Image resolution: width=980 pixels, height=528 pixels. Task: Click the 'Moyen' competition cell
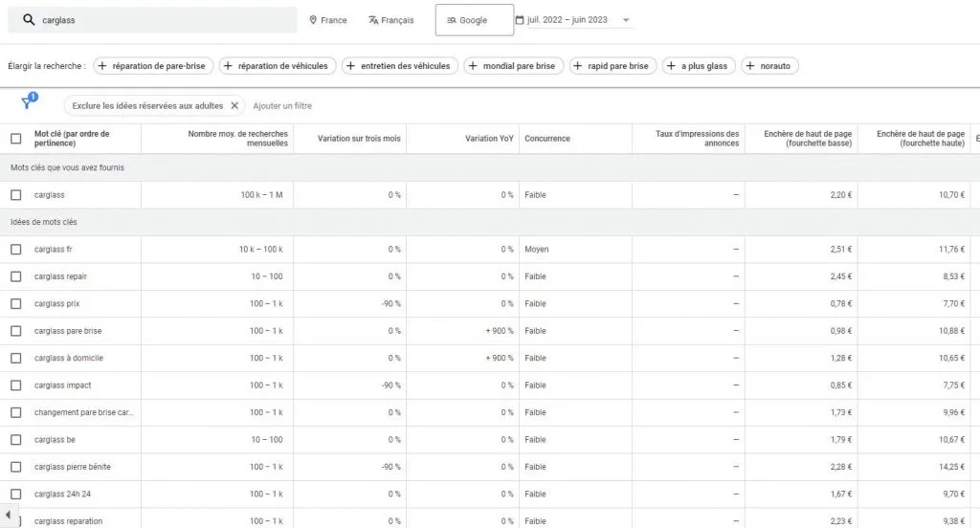(x=536, y=250)
